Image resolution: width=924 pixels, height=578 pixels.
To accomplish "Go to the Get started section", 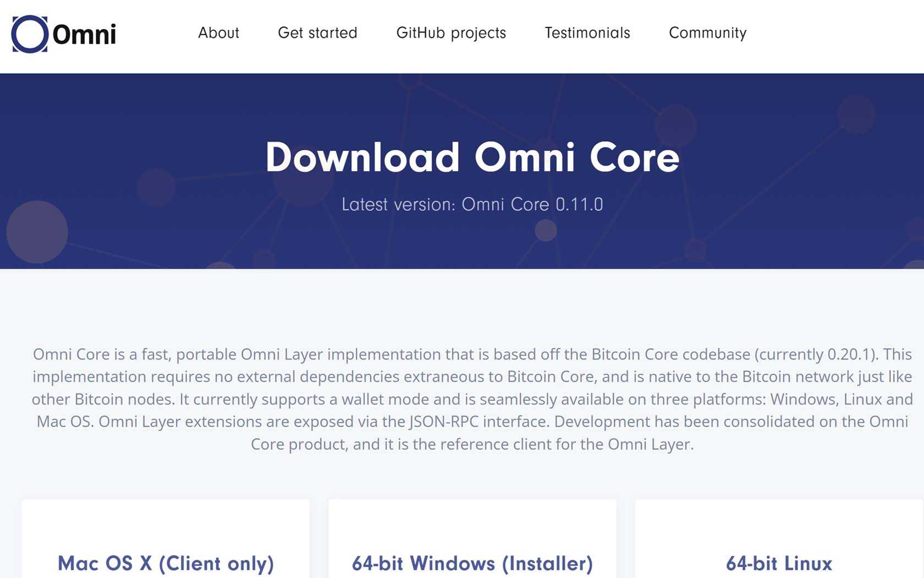I will click(317, 33).
